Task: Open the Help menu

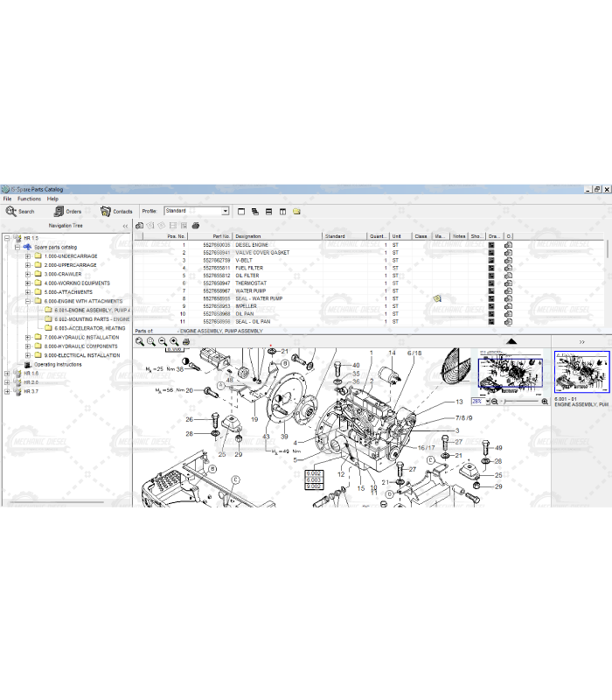Action: coord(52,199)
